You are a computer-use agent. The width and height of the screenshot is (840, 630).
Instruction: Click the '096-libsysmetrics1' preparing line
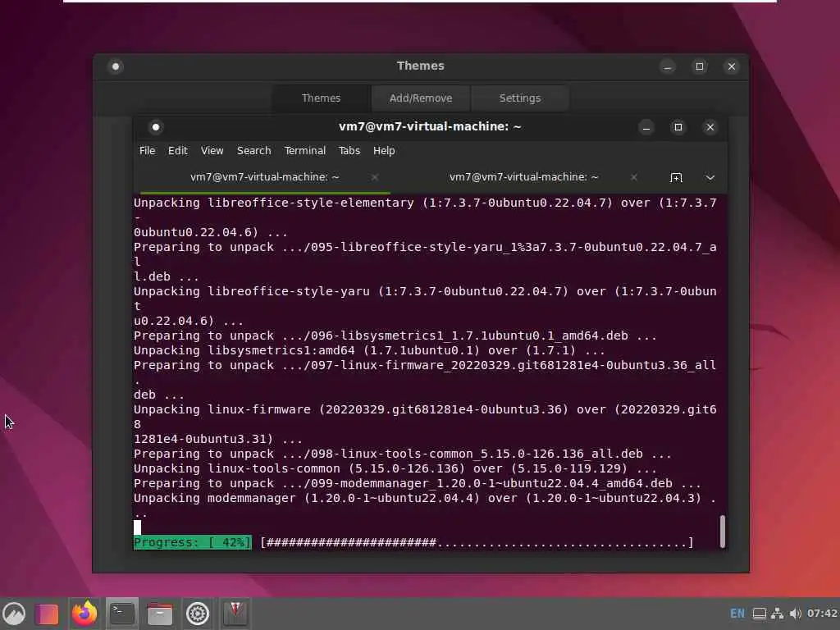395,336
